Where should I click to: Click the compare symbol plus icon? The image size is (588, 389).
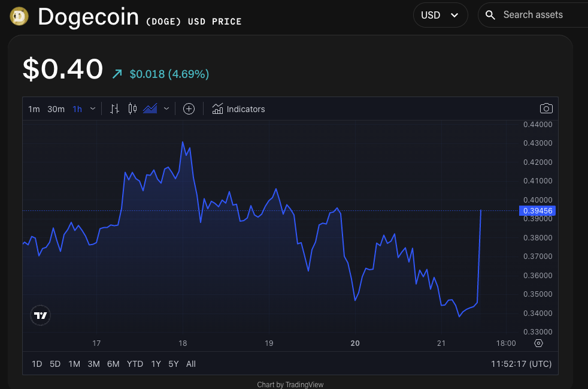189,108
